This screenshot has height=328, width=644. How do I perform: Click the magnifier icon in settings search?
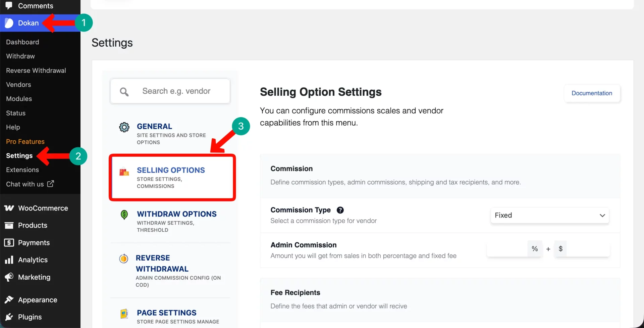124,92
